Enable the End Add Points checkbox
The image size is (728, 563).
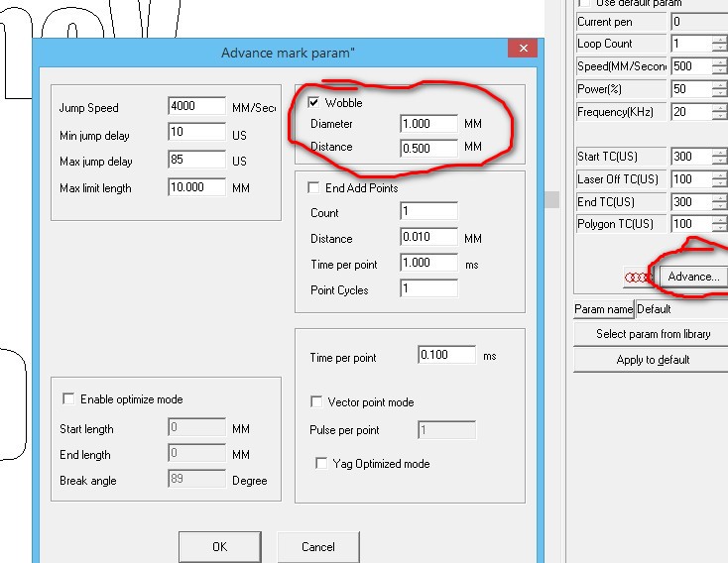(x=314, y=187)
